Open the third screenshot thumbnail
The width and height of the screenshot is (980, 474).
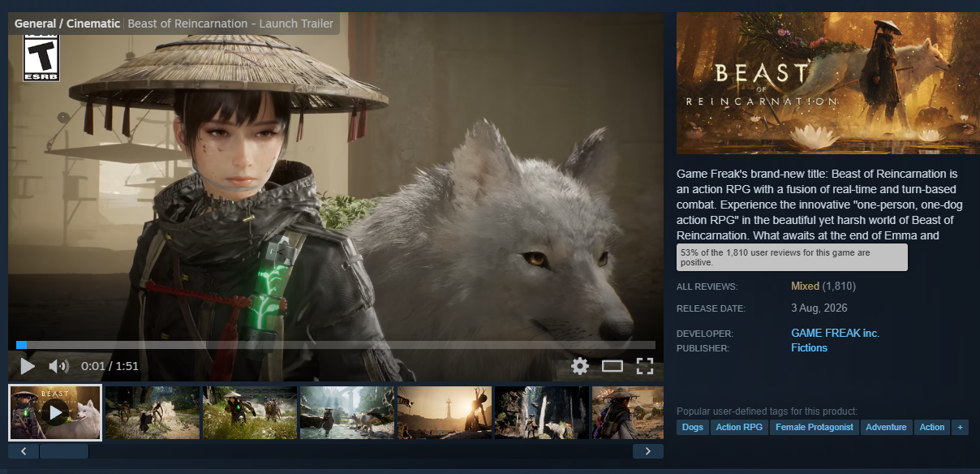coord(250,412)
